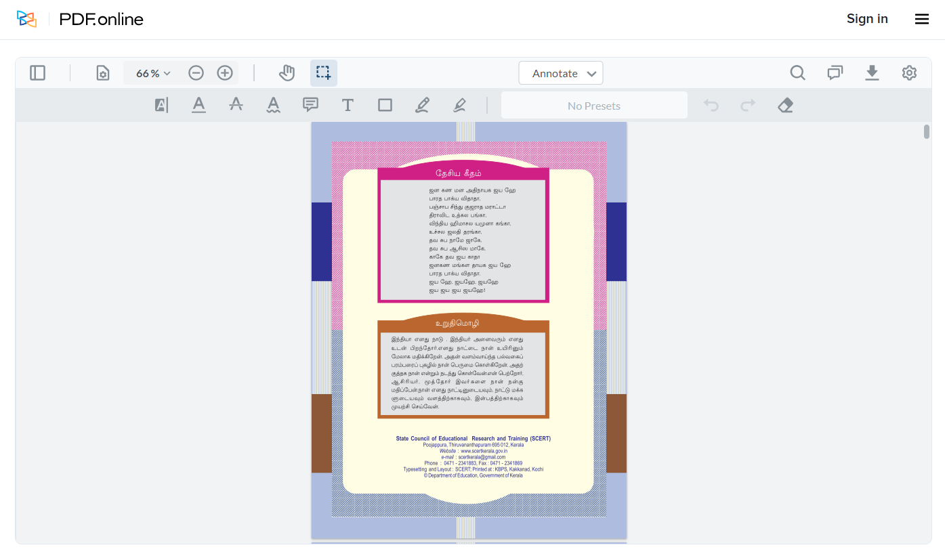The height and width of the screenshot is (560, 945).
Task: Toggle the left side panel
Action: coord(38,73)
